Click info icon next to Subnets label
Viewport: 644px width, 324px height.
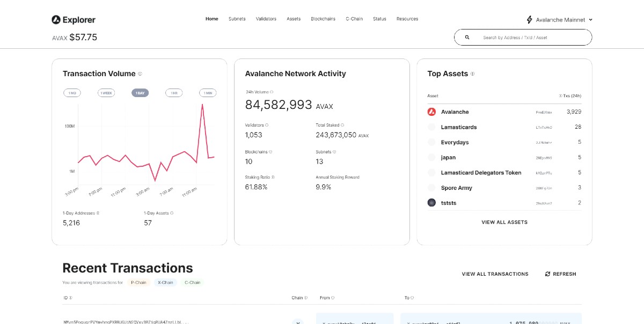[x=333, y=152]
